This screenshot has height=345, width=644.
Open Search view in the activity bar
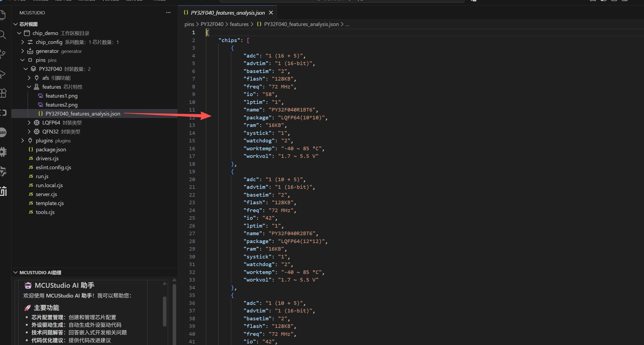3,35
